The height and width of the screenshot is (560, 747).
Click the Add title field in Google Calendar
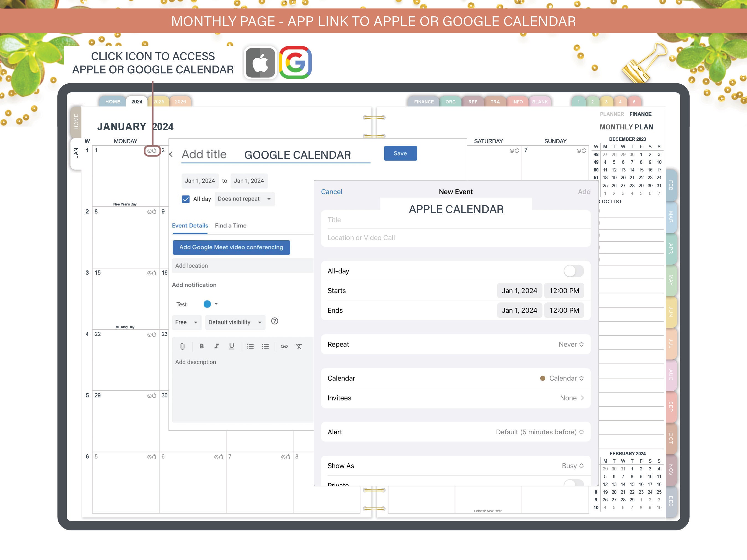pos(204,154)
